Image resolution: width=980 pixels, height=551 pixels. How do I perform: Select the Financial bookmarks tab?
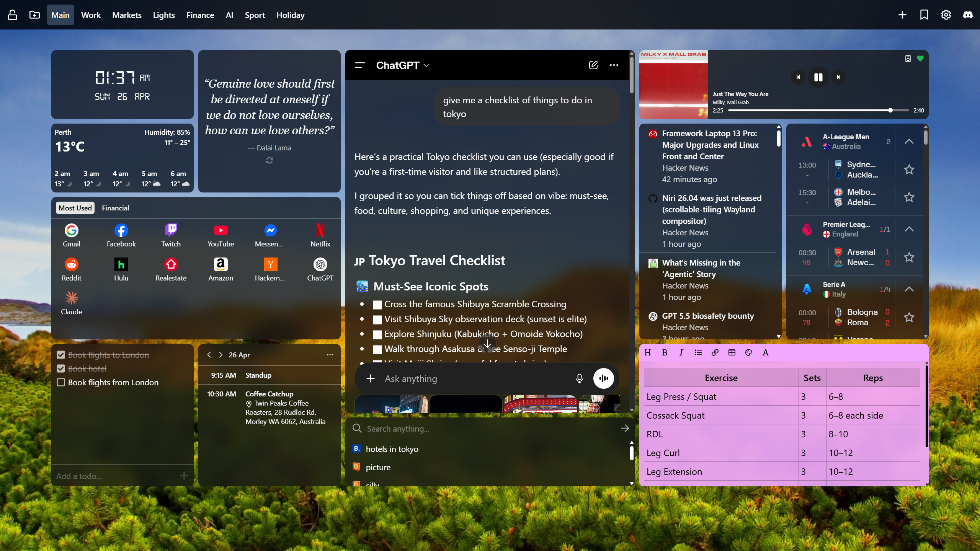coord(115,208)
